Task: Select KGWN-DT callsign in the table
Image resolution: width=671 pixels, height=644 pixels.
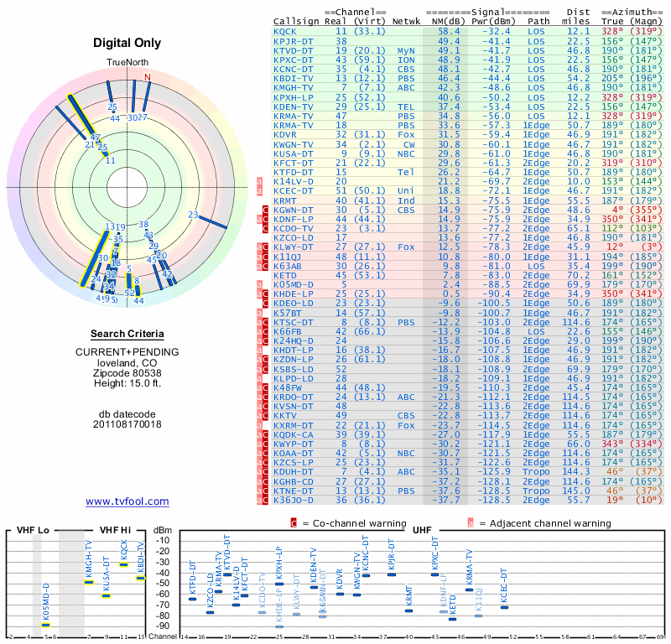Action: (x=293, y=210)
